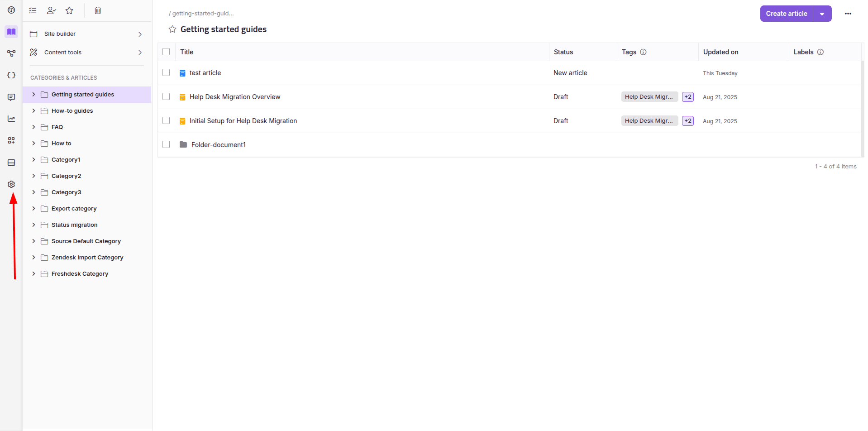
Task: Open the Help Desk Migration Overview article
Action: click(x=235, y=97)
